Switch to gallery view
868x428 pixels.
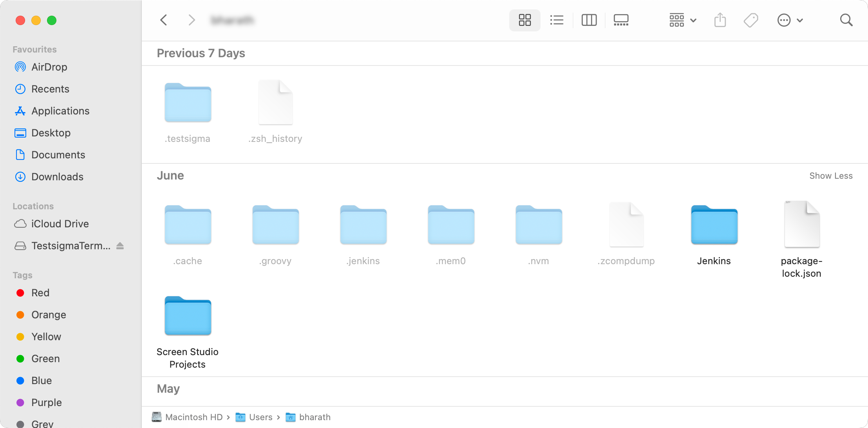point(621,20)
